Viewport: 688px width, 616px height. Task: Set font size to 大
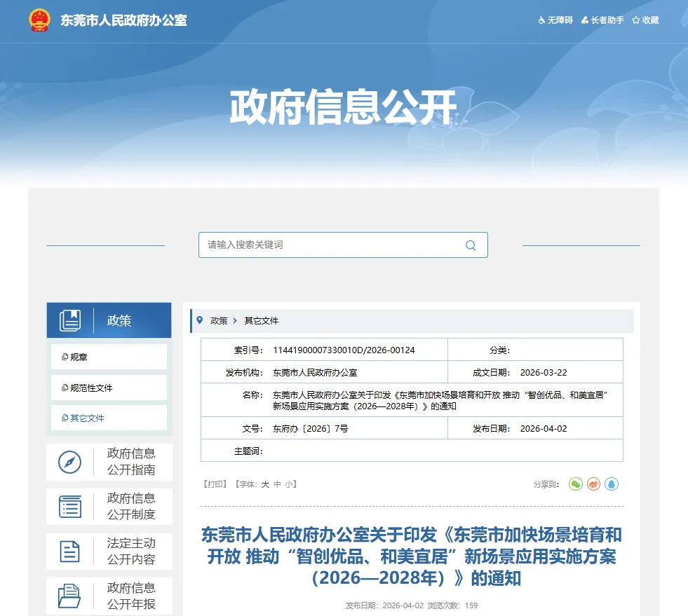pyautogui.click(x=264, y=484)
